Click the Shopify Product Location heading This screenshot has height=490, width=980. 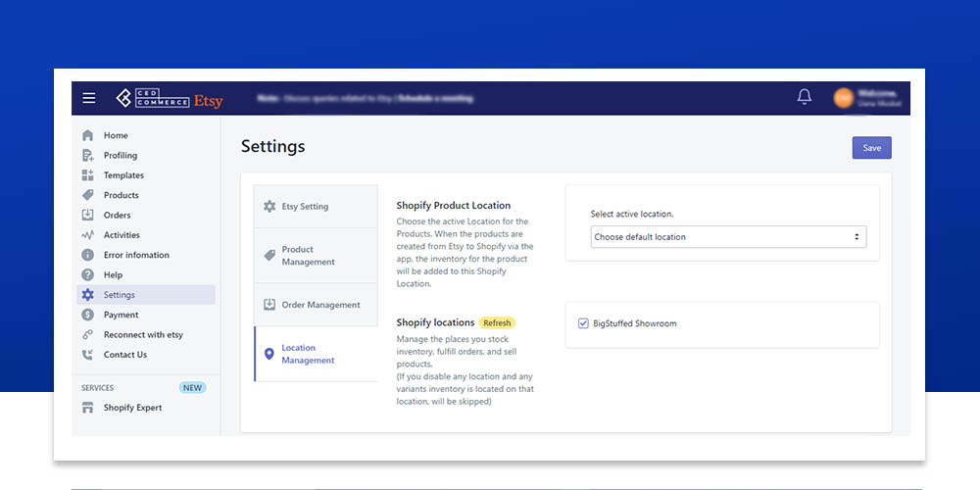(x=453, y=205)
